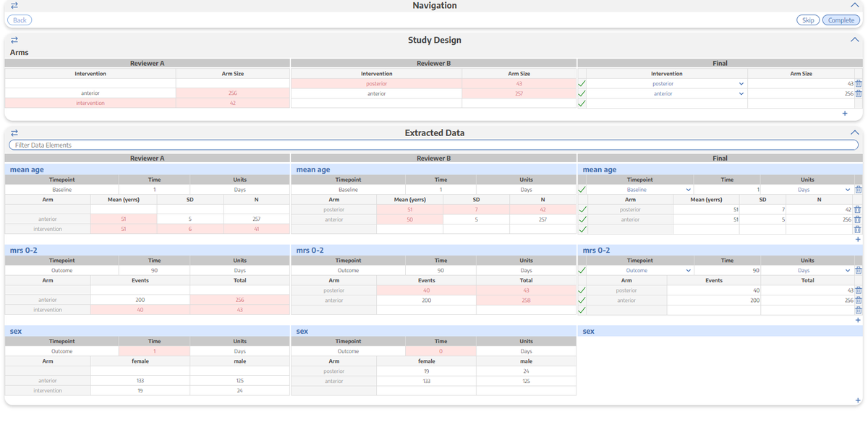This screenshot has width=868, height=425.
Task: Click the Filter Data Elements field
Action: tap(434, 146)
